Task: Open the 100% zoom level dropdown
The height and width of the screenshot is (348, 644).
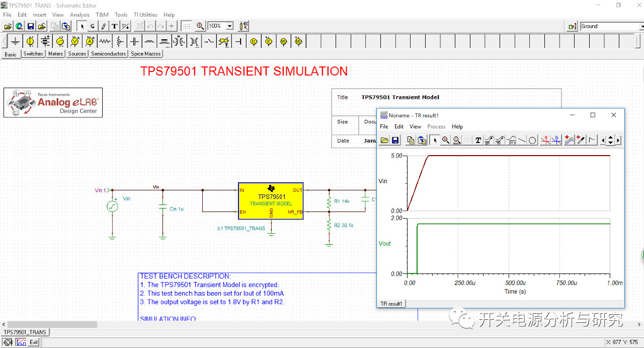Action: pyautogui.click(x=230, y=26)
